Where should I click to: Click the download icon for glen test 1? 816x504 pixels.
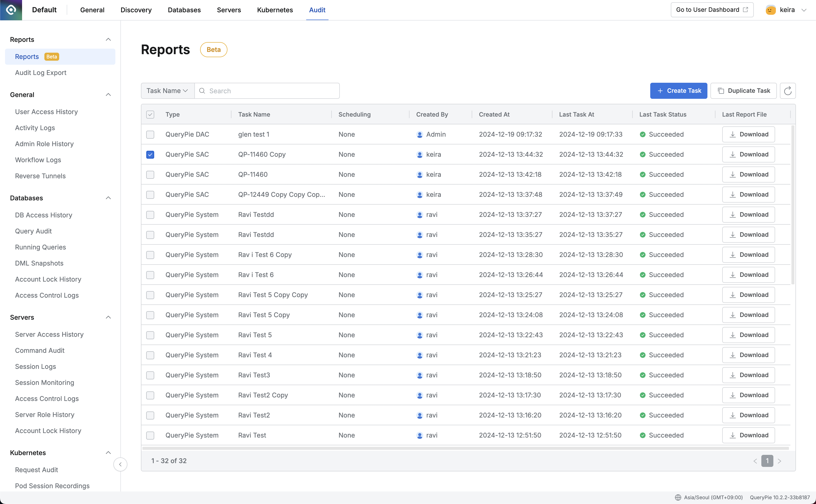pyautogui.click(x=732, y=134)
